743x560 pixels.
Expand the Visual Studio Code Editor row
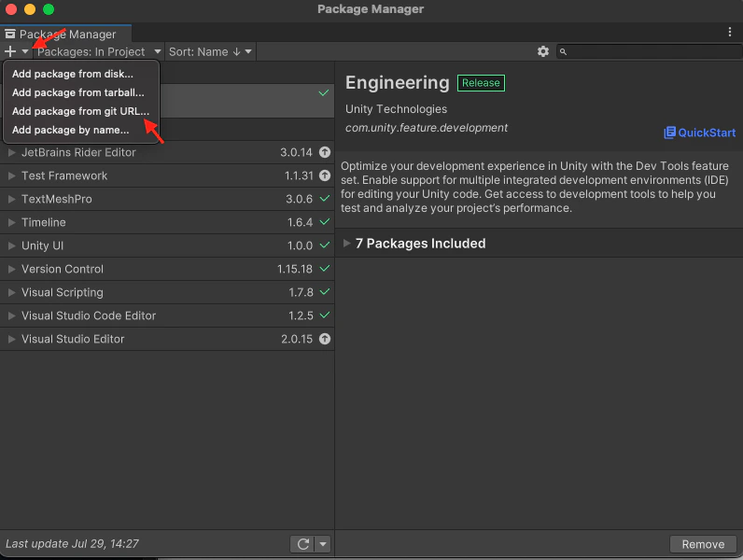12,315
